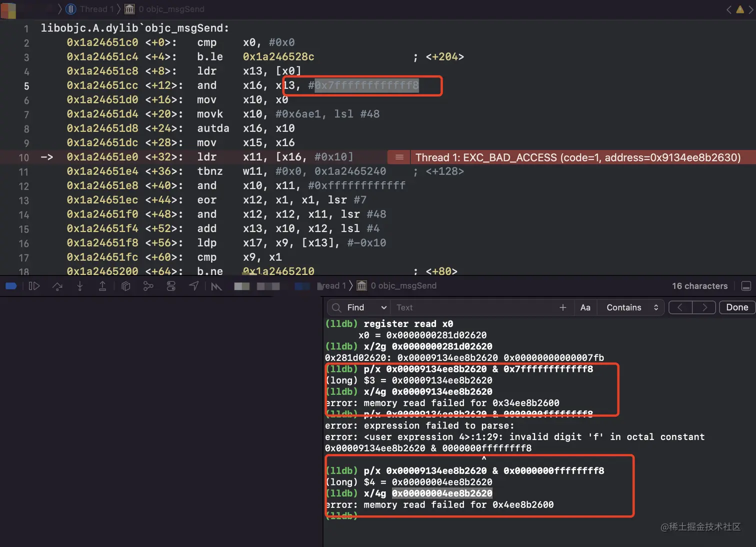Image resolution: width=756 pixels, height=547 pixels.
Task: Click '0 objc_msgSend' in top jump bar
Action: coord(171,9)
